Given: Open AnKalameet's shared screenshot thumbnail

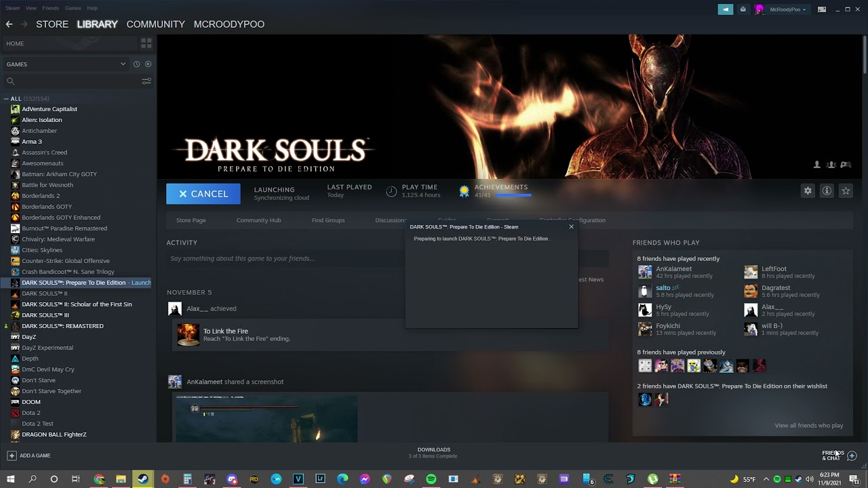Looking at the screenshot, I should [x=267, y=418].
